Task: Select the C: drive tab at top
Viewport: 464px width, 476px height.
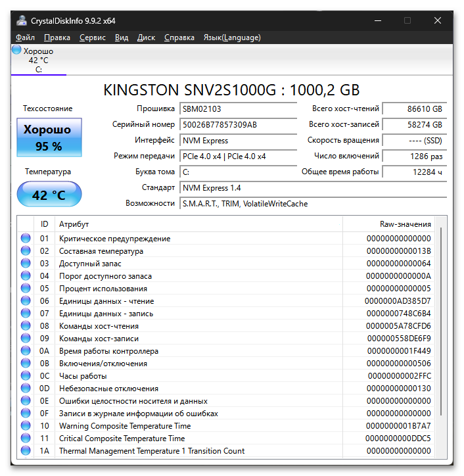Action: (39, 60)
